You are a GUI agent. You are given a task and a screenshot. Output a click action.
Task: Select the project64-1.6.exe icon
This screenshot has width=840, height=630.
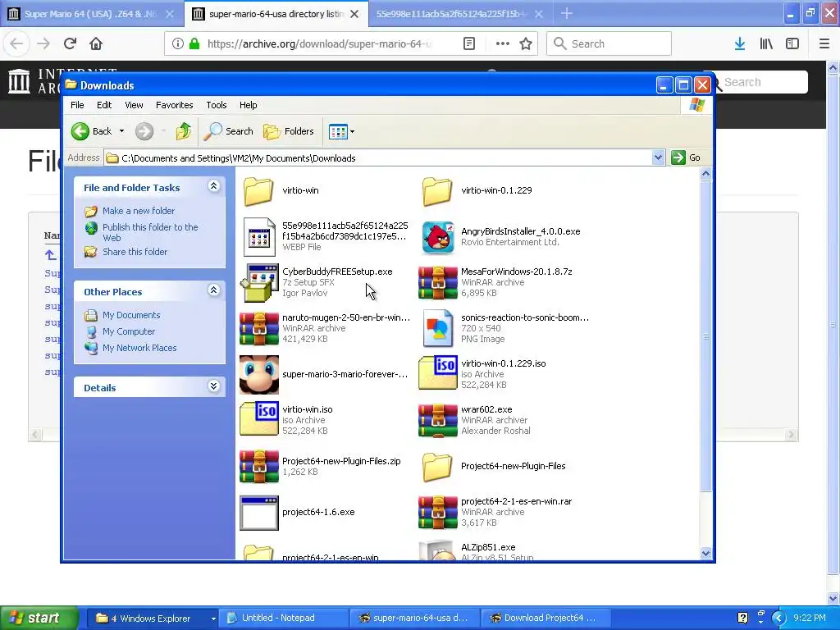click(259, 513)
